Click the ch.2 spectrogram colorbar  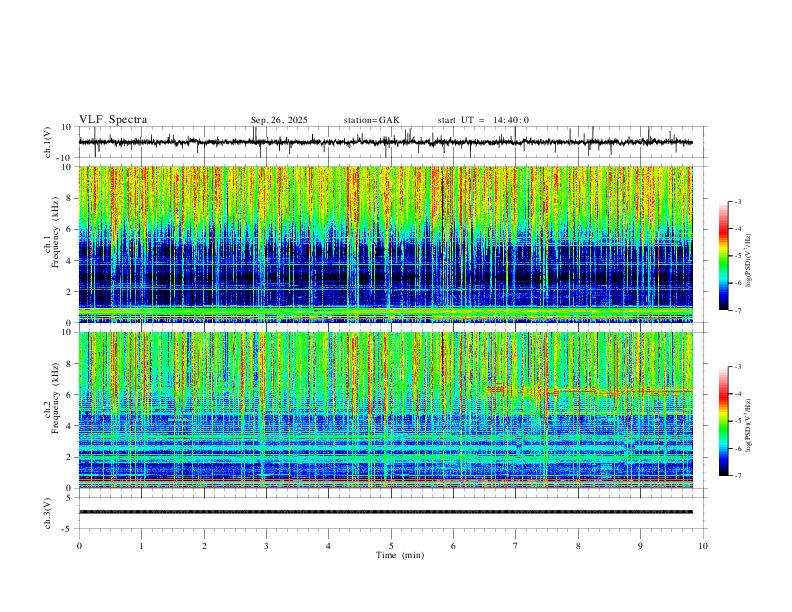click(723, 421)
